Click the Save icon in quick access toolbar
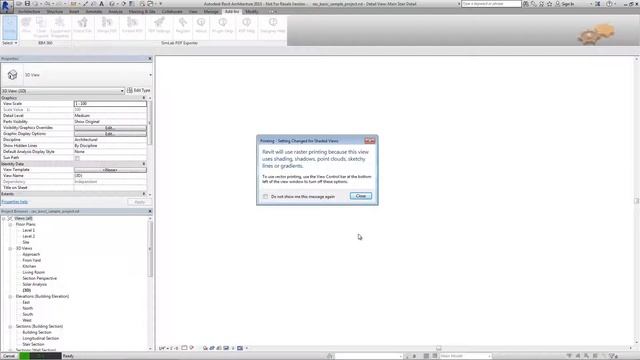This screenshot has height=360, width=640. tap(27, 4)
